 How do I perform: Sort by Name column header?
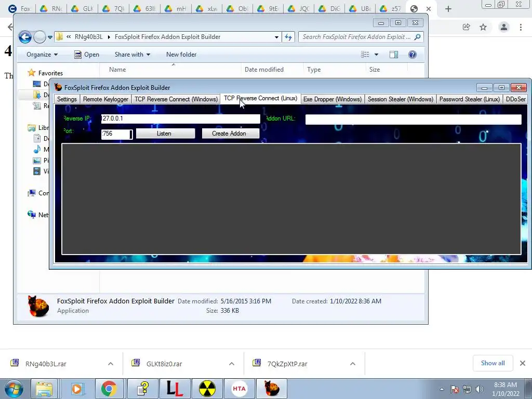click(x=117, y=70)
